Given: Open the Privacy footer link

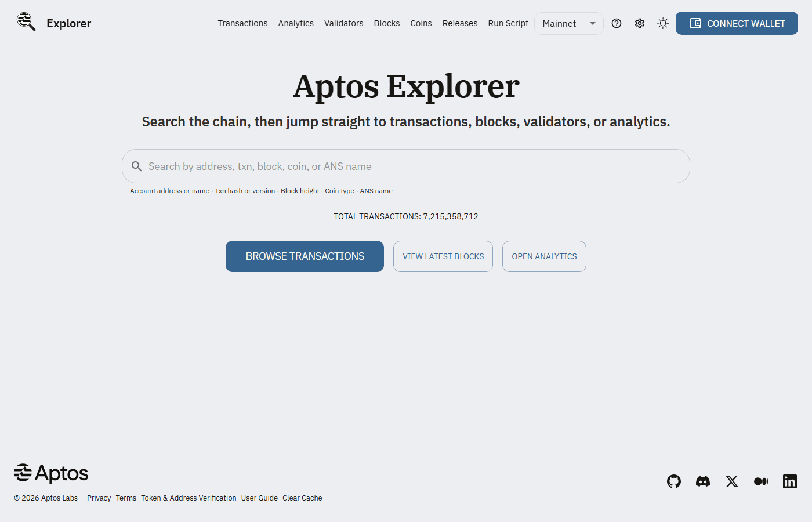Looking at the screenshot, I should pos(99,498).
